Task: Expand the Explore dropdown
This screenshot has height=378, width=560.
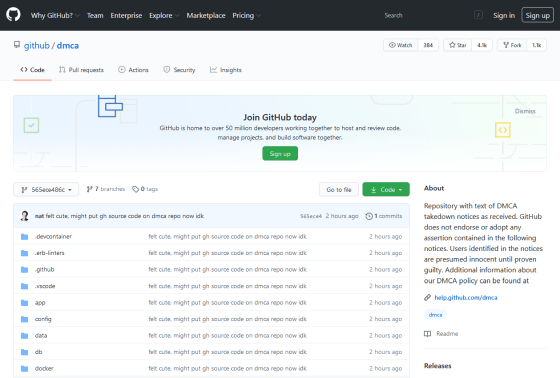Action: tap(164, 15)
